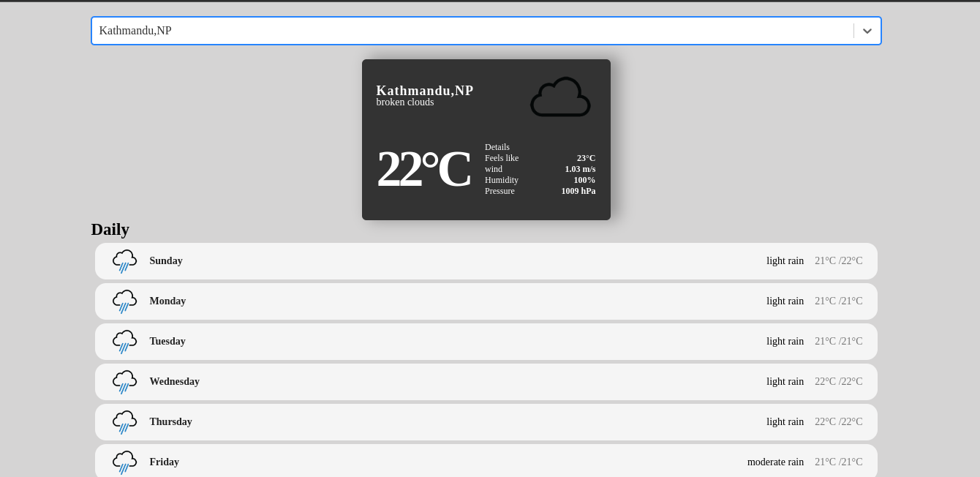This screenshot has width=980, height=477.
Task: Click the Feels like 23°C value
Action: tap(586, 158)
